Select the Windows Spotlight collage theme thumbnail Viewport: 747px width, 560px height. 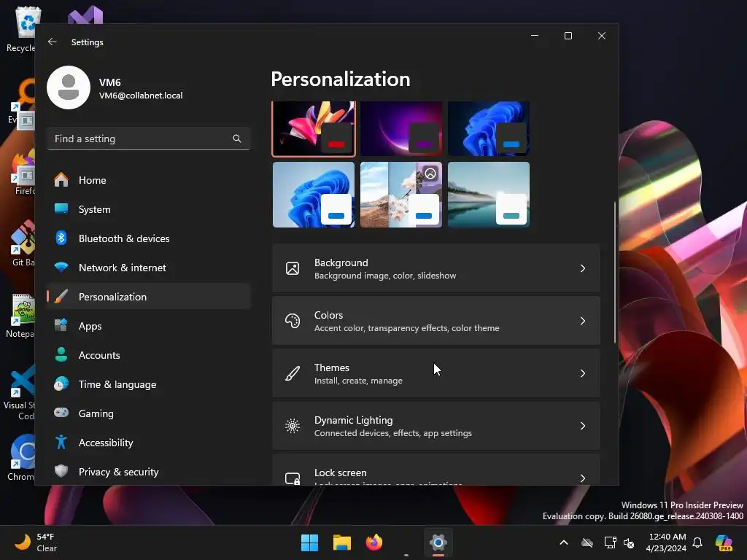point(401,195)
